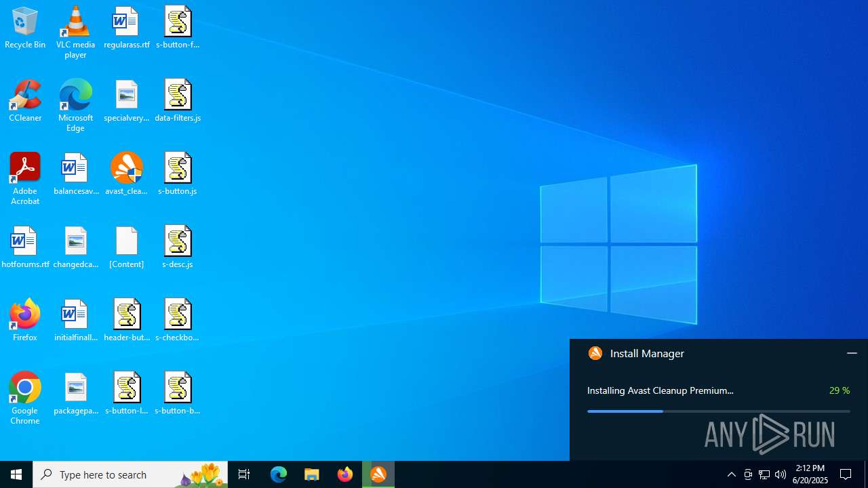
Task: Select the Adobe Acrobat desktop shortcut
Action: point(25,179)
